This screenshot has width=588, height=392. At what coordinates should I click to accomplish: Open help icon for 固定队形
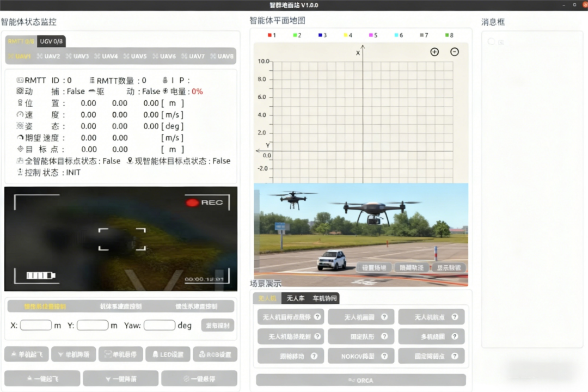[384, 336]
